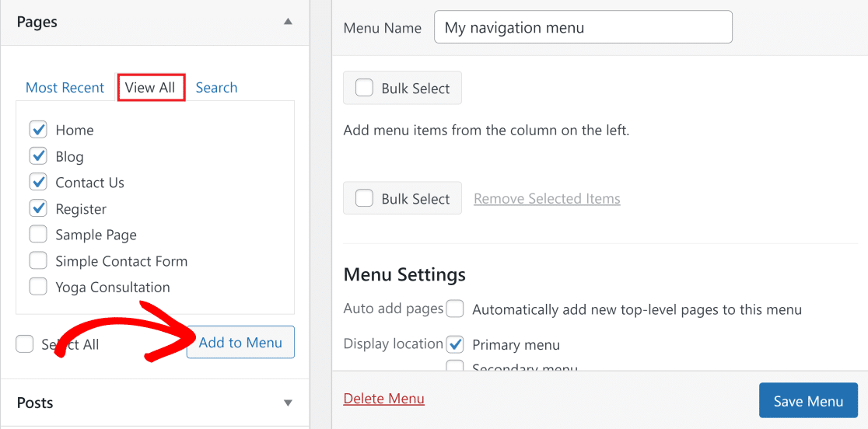868x429 pixels.
Task: Check the Simple Contact Form checkbox
Action: (38, 261)
